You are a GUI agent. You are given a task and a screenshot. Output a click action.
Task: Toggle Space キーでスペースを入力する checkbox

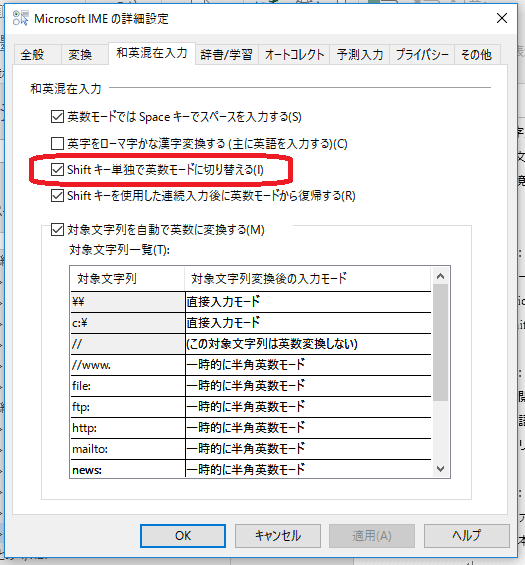pos(57,117)
